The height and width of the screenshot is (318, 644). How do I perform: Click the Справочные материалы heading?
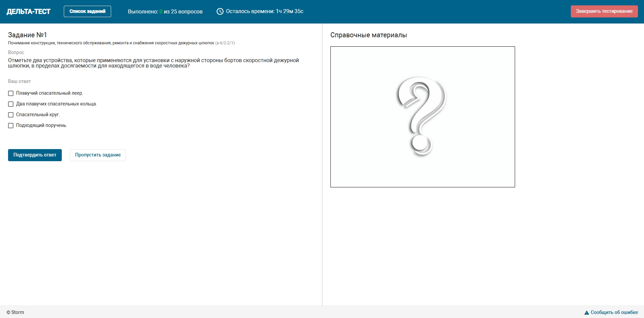tap(368, 35)
